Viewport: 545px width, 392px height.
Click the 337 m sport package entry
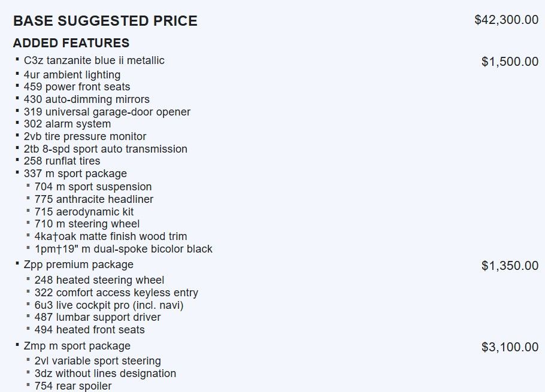pyautogui.click(x=75, y=174)
